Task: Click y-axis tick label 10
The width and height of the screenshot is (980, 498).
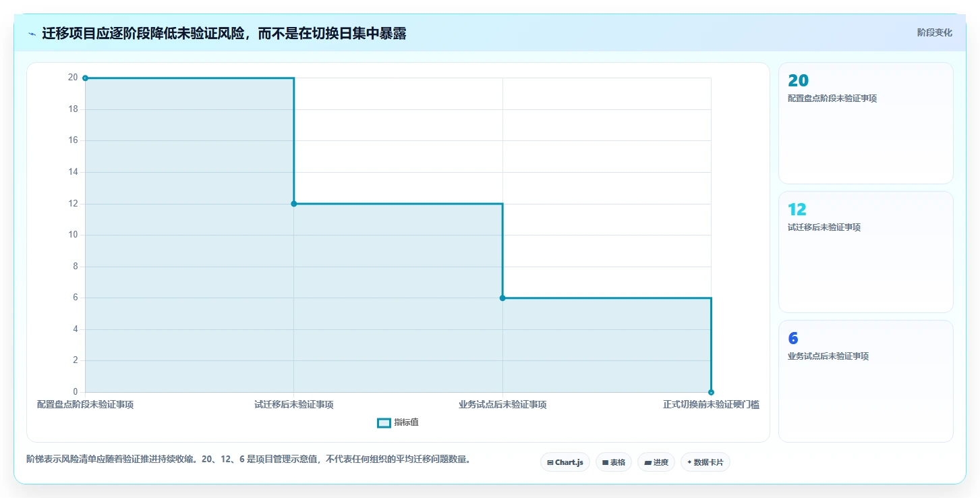Action: coord(73,235)
